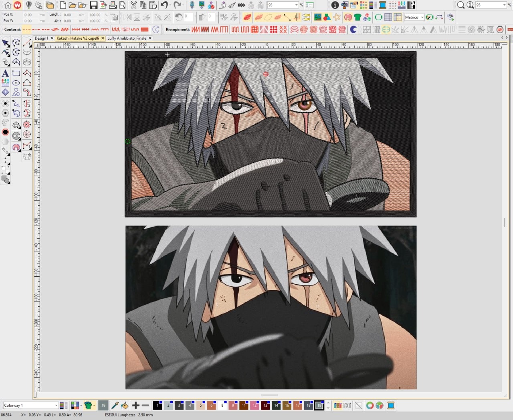513x420 pixels.
Task: Click the Undo arrow
Action: [x=164, y=5]
